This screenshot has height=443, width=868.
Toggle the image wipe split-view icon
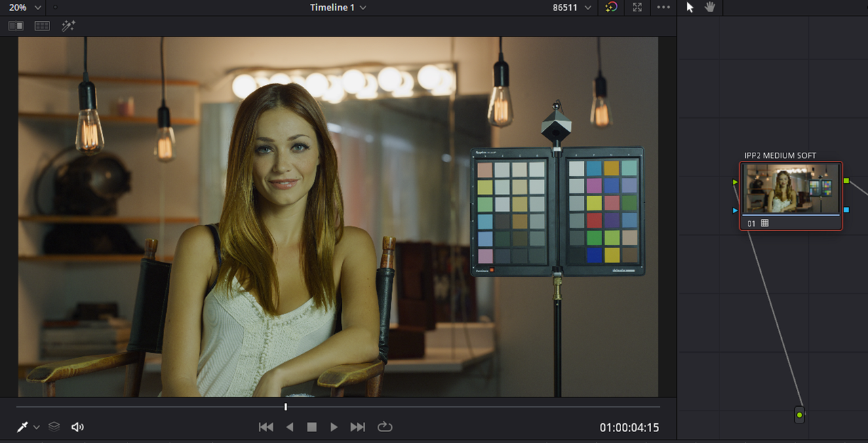[x=16, y=26]
